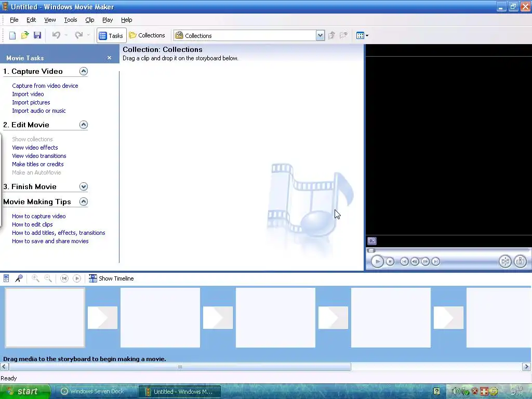This screenshot has width=532, height=399.
Task: Open View video effects
Action: [35, 148]
